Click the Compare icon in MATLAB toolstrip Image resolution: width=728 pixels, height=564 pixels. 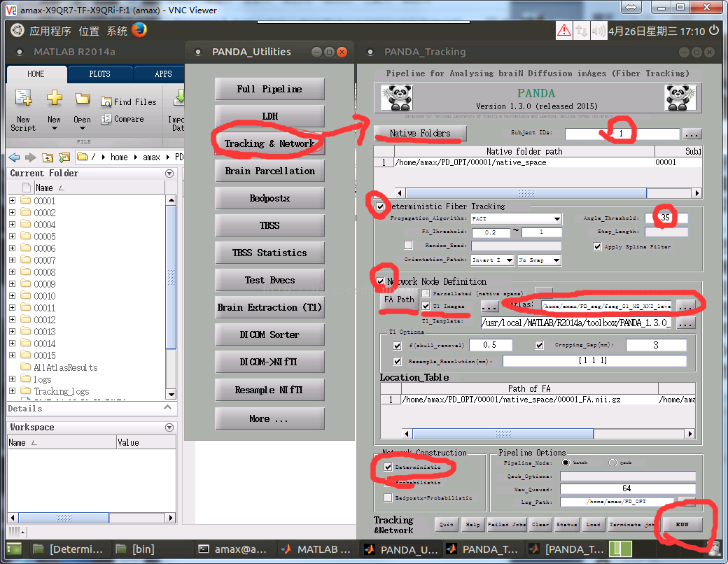click(106, 119)
